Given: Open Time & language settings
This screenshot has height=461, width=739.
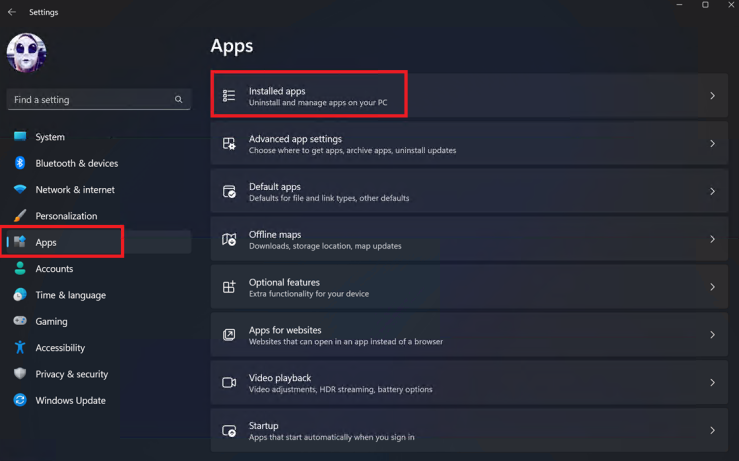Looking at the screenshot, I should 70,295.
